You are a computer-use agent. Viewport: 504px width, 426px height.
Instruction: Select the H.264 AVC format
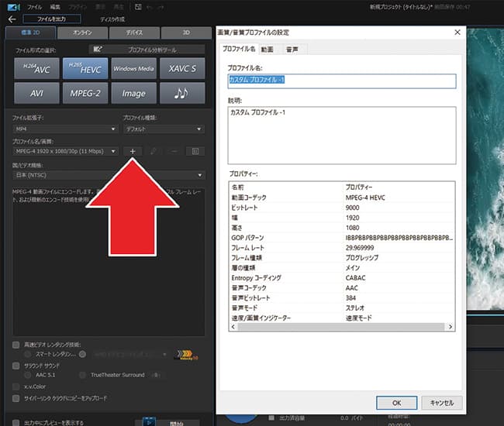36,68
